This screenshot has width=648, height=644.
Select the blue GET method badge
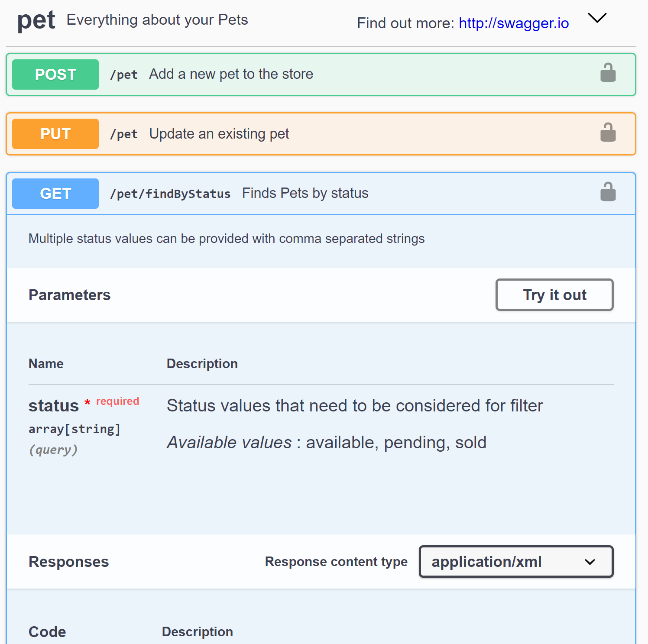click(55, 193)
